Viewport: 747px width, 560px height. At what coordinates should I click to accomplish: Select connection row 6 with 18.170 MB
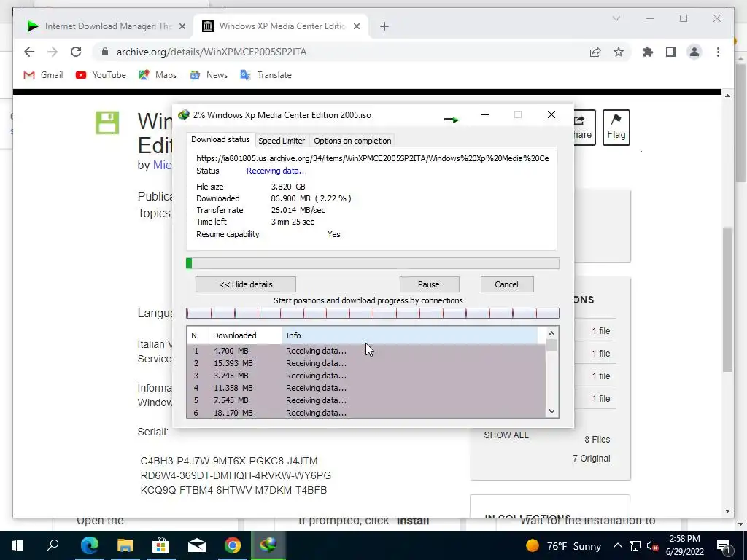point(366,413)
